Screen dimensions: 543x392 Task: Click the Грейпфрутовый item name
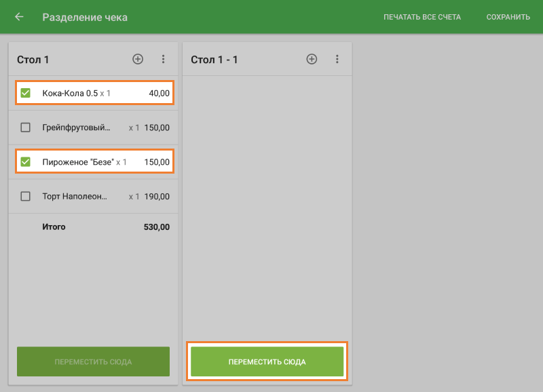click(x=76, y=128)
